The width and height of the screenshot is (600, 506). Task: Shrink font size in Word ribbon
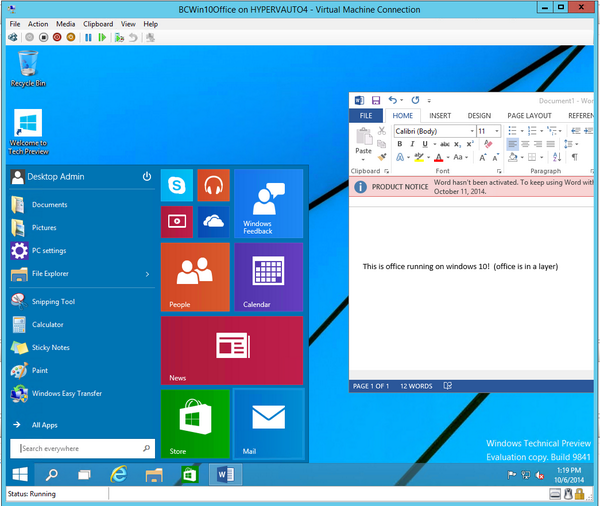[x=496, y=157]
